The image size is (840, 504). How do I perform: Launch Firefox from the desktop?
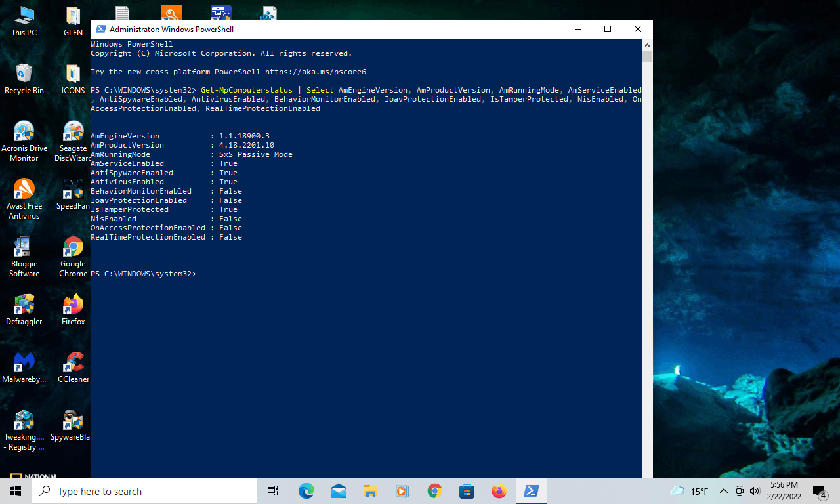click(72, 304)
